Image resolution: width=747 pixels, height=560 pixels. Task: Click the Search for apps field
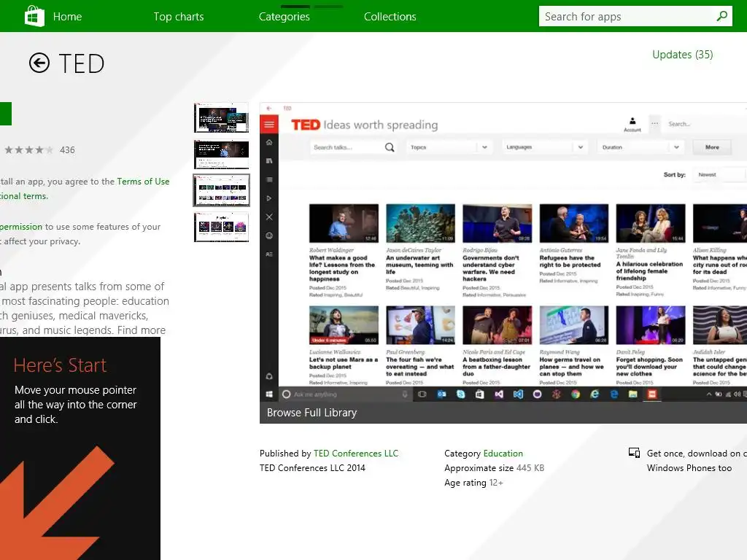pyautogui.click(x=635, y=16)
